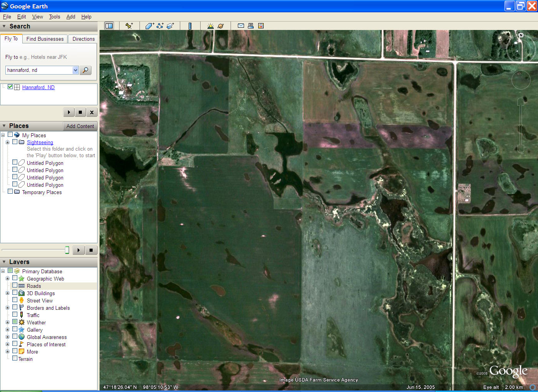Click the magnifier search button

(x=85, y=70)
